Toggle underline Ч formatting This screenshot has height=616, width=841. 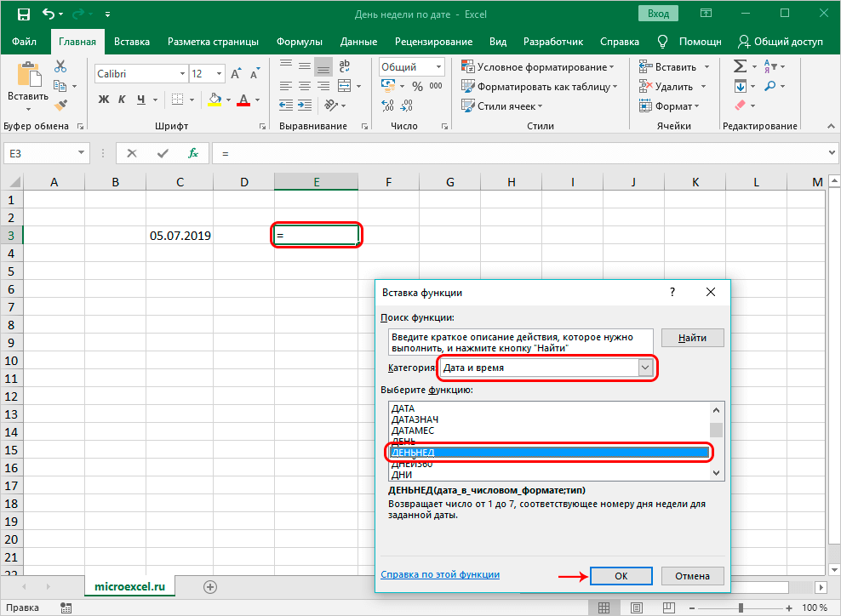tap(141, 100)
